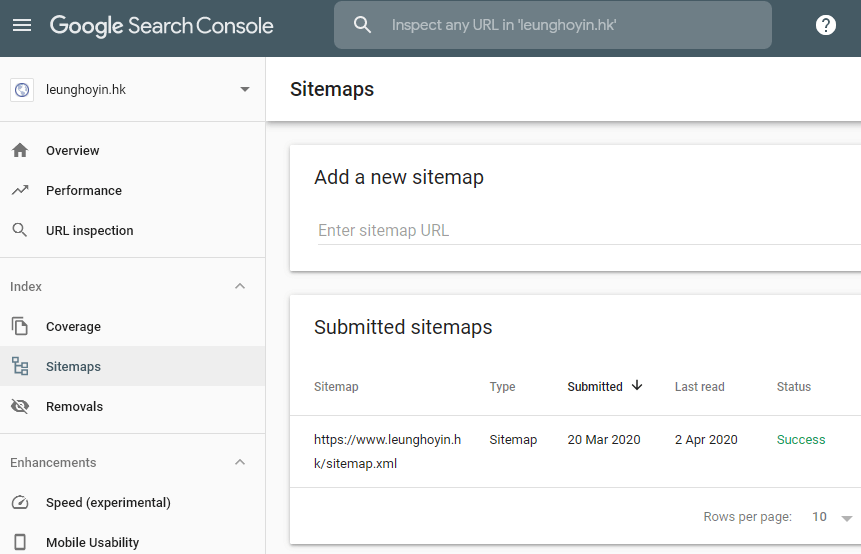This screenshot has width=861, height=554.
Task: Click the Performance trend icon
Action: click(20, 190)
